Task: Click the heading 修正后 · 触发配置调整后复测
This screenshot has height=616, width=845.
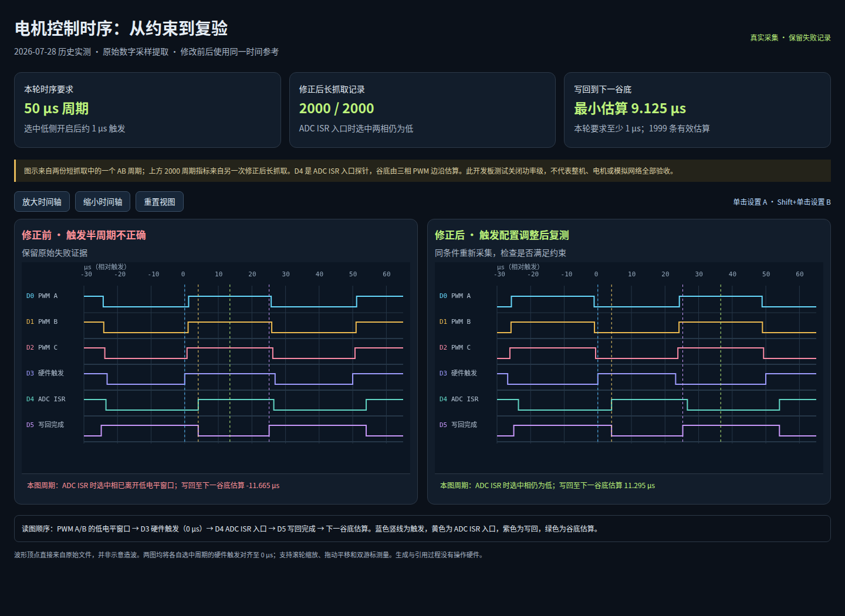Action: (502, 235)
